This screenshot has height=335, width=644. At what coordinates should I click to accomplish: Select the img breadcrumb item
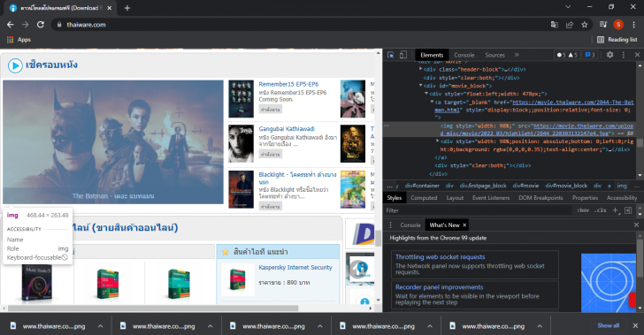pos(622,186)
